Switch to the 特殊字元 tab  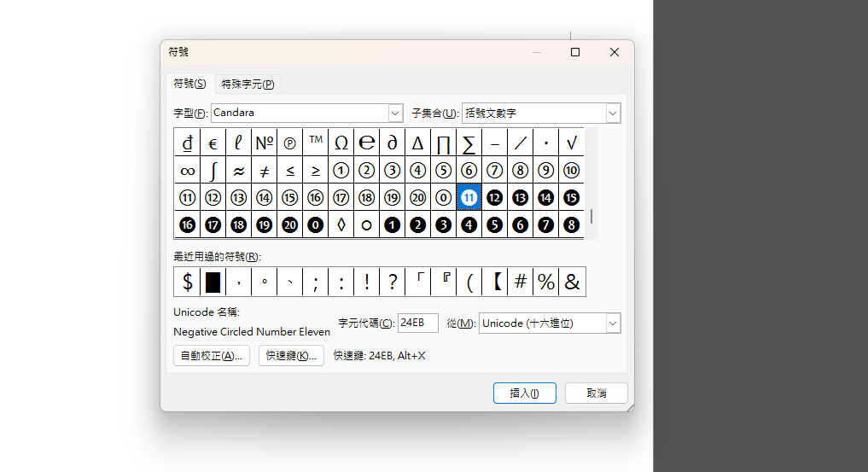(248, 84)
